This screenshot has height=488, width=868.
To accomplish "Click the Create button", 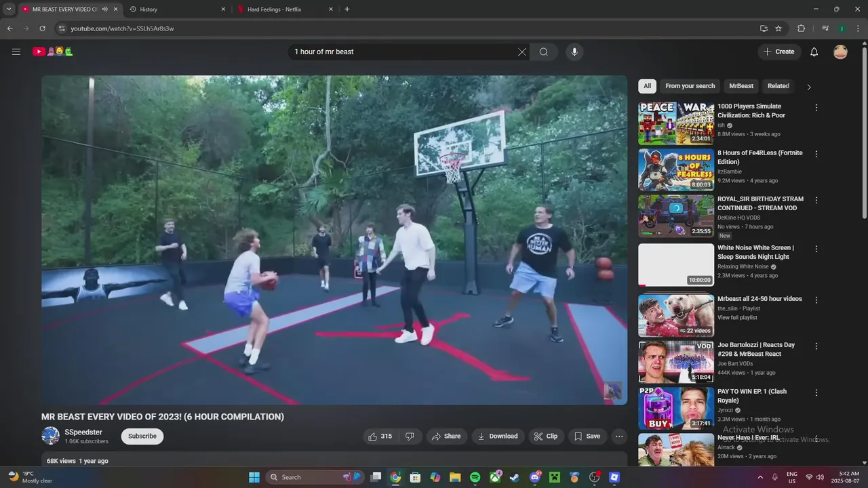I will pyautogui.click(x=779, y=52).
